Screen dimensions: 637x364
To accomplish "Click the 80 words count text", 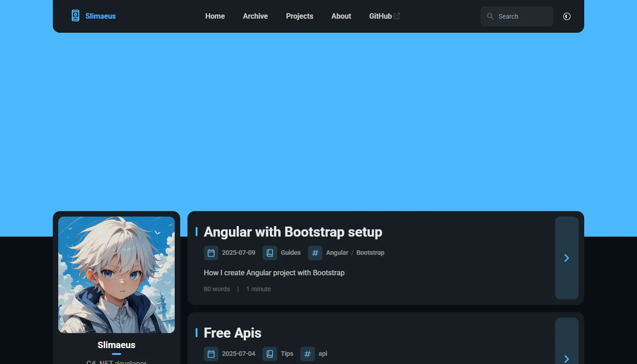I will 217,289.
